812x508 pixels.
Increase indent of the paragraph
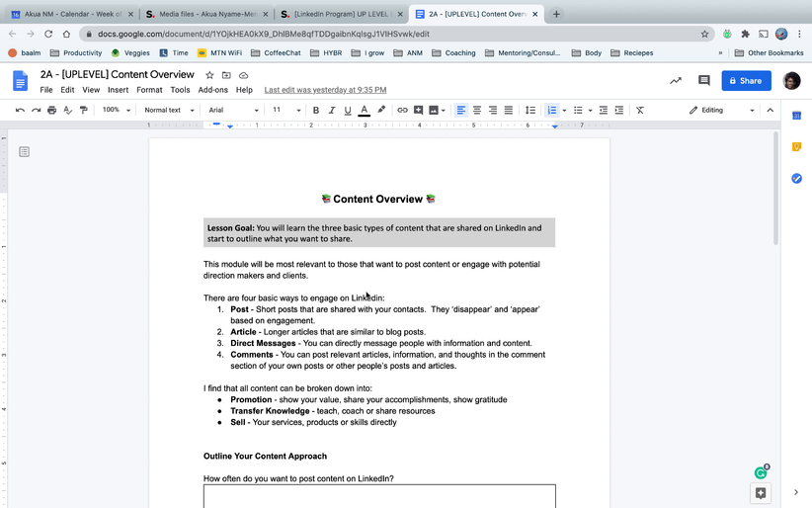618,110
